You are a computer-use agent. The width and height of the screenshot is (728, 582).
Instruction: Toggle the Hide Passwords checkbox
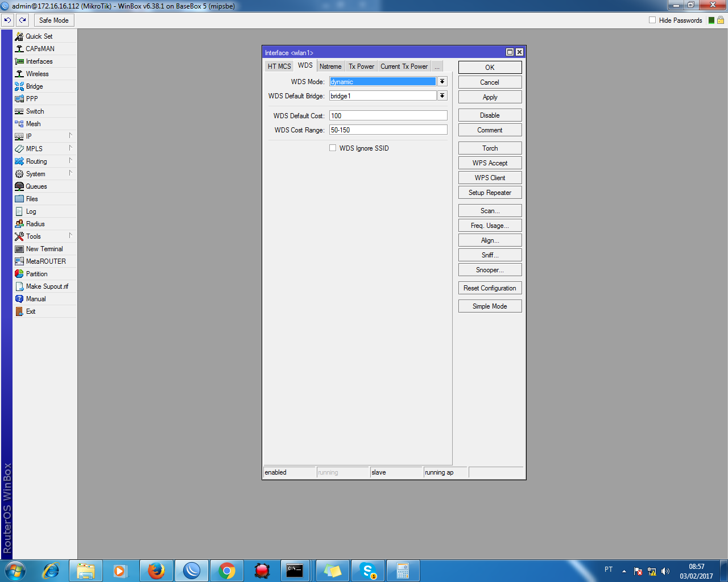pyautogui.click(x=652, y=20)
